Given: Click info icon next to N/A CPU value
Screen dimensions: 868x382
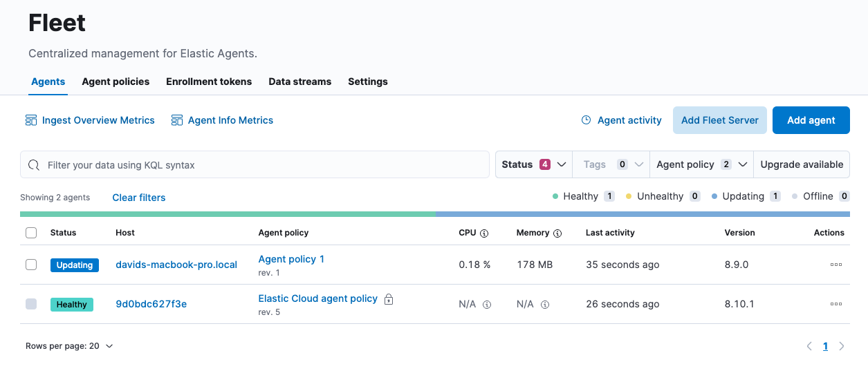Looking at the screenshot, I should coord(487,305).
